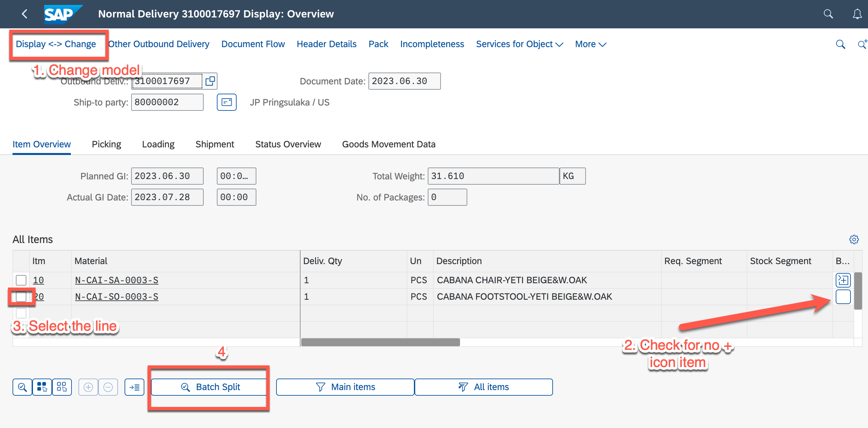The height and width of the screenshot is (428, 868).
Task: Switch to the Picking tab
Action: (x=106, y=144)
